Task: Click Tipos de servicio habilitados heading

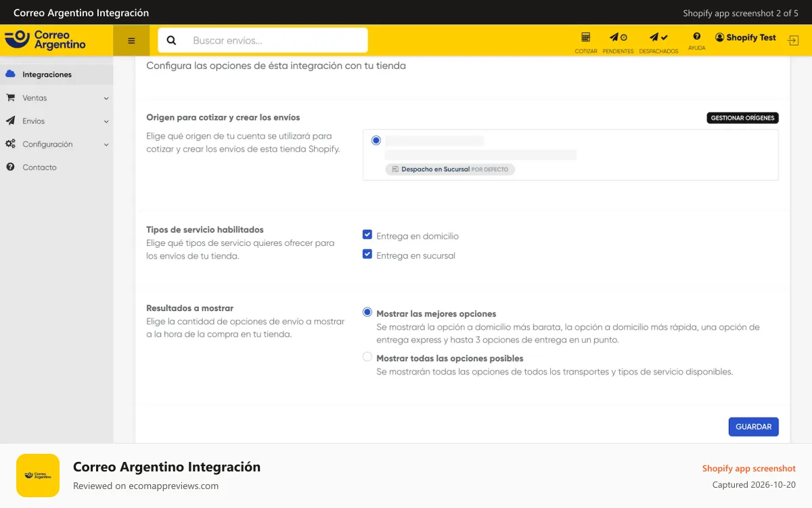Action: 205,230
